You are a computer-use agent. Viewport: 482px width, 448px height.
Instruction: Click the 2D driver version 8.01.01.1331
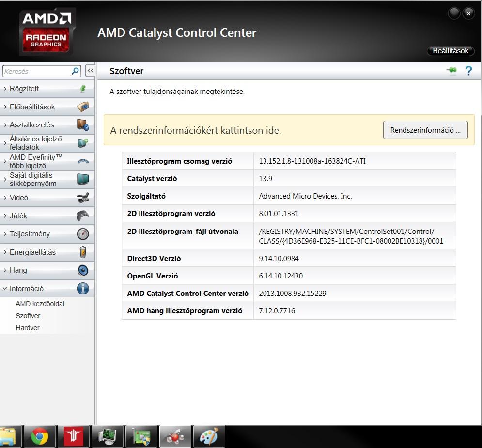point(279,213)
